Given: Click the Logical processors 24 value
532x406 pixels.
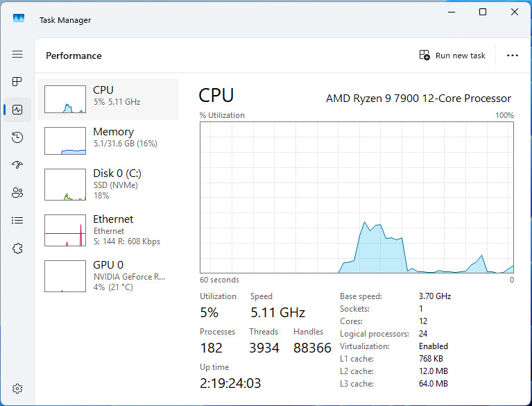Looking at the screenshot, I should (423, 334).
